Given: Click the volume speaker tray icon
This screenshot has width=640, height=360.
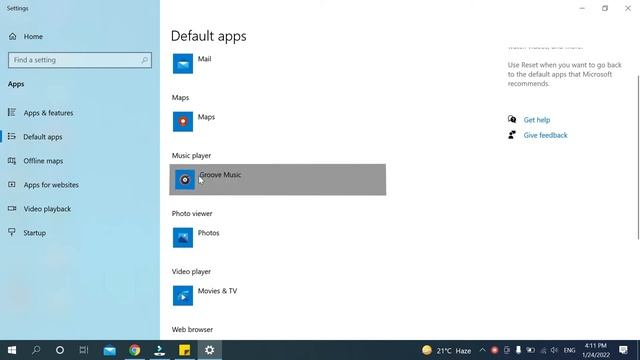Looking at the screenshot, I should click(x=554, y=350).
